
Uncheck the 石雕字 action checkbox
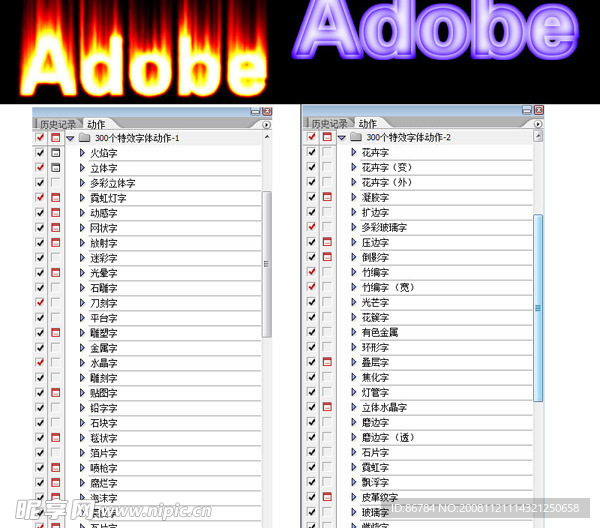[40, 287]
